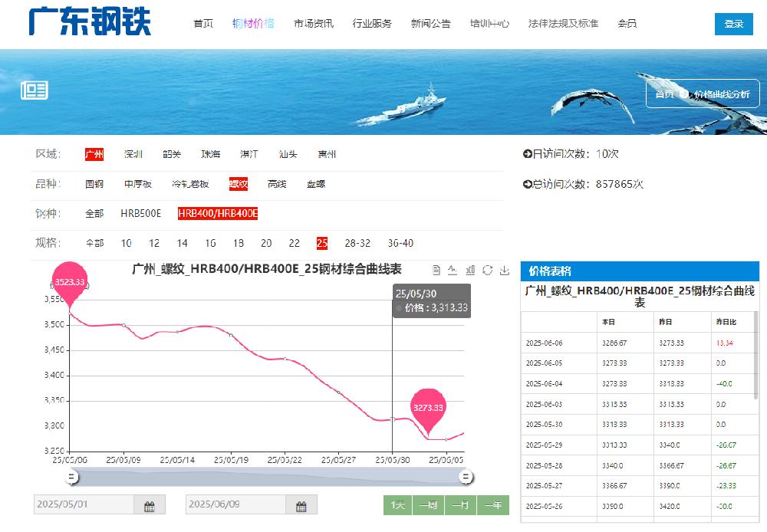This screenshot has height=532, width=767.
Task: Click the news icon on the banner
Action: click(x=35, y=90)
